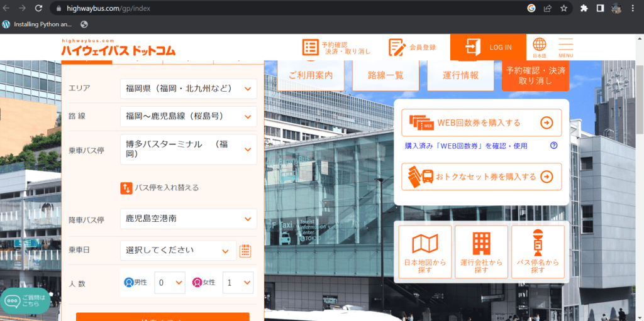This screenshot has height=321, width=644.
Task: Click the swap bus stops icon
Action: click(x=126, y=187)
